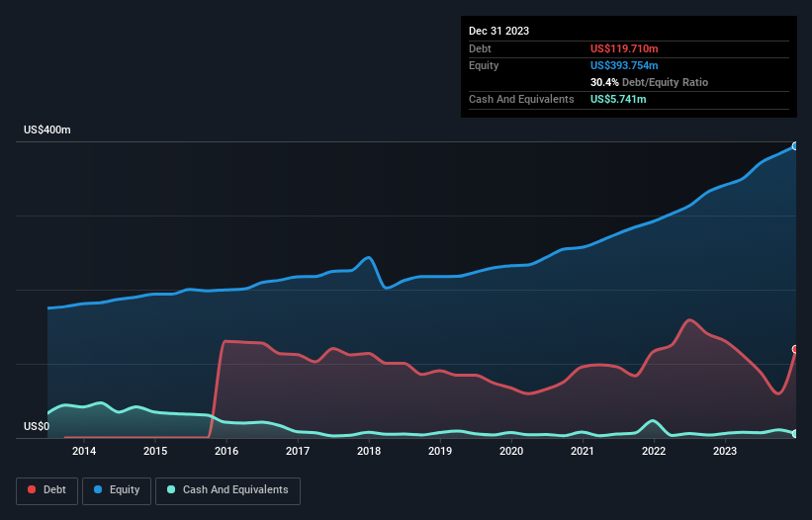The height and width of the screenshot is (520, 812).
Task: Click the Dec 31 2023 tooltip date
Action: [x=498, y=31]
